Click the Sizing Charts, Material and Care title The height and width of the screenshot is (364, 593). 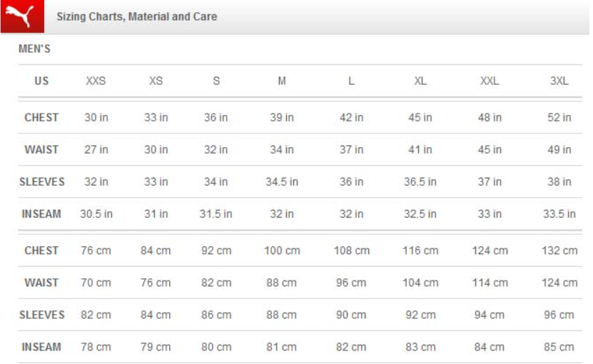point(136,16)
